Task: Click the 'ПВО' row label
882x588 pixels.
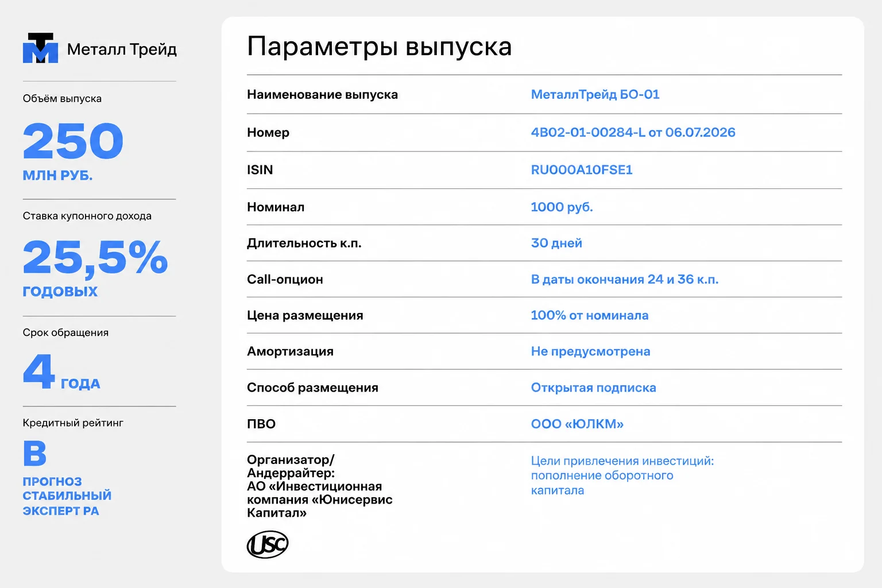Action: (261, 424)
